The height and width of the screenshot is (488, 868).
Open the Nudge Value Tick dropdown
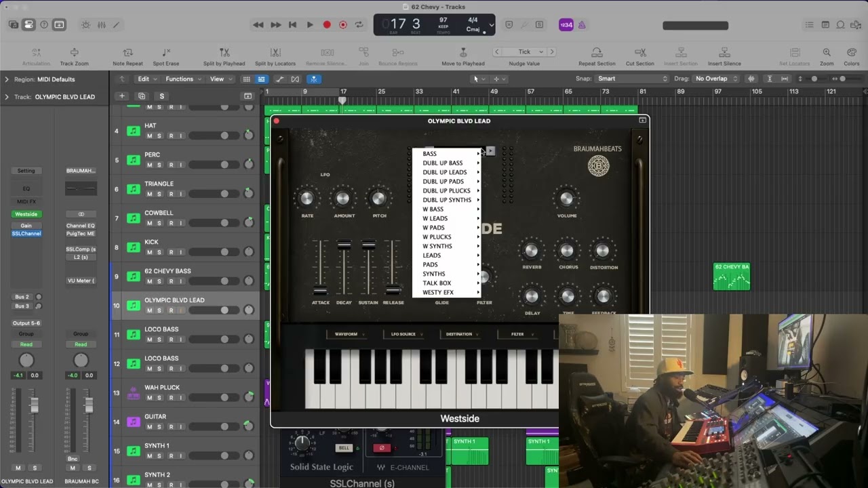524,52
